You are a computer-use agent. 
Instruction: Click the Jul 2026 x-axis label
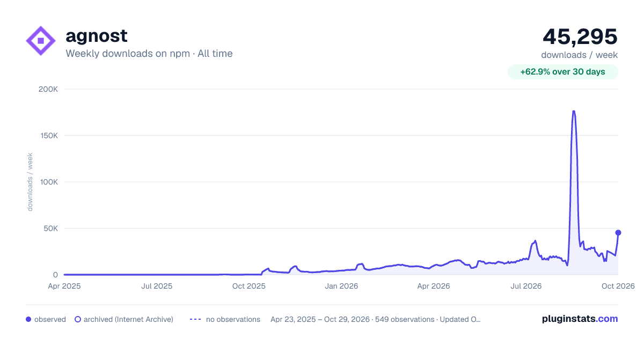coord(526,286)
